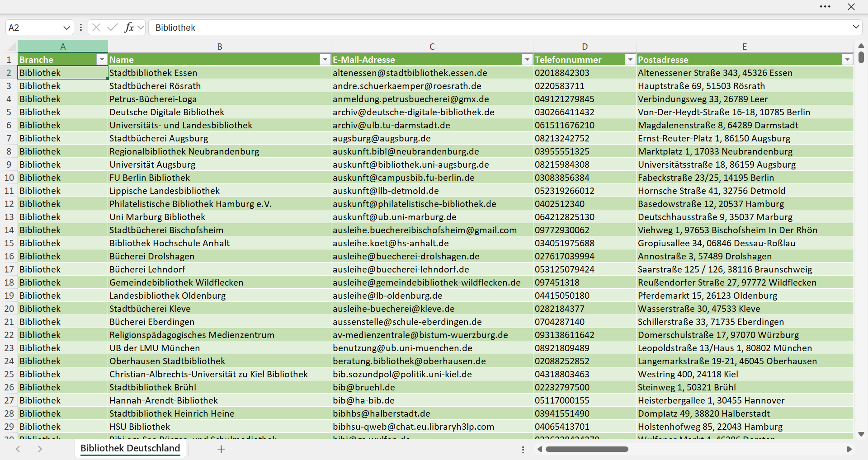Open the E-Mail-Adresse filter dropdown
This screenshot has height=460, width=868.
(x=527, y=60)
